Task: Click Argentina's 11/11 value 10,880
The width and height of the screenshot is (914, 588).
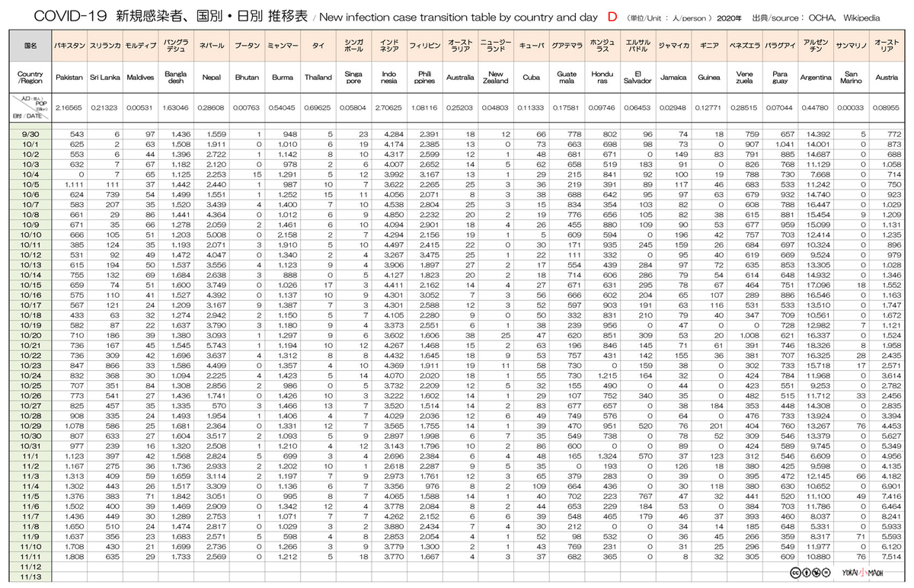Action: (x=818, y=556)
